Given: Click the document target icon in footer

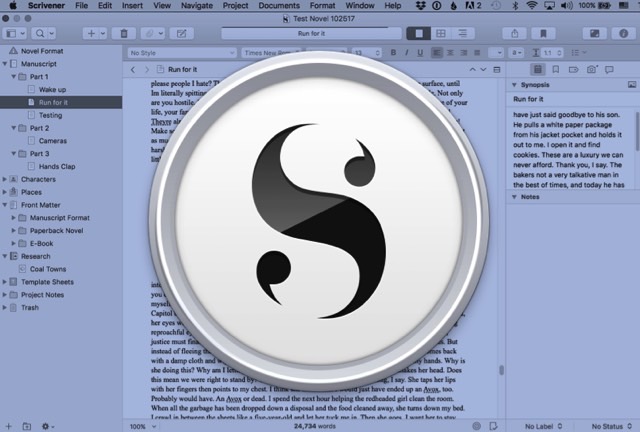Looking at the screenshot, I should [x=476, y=426].
